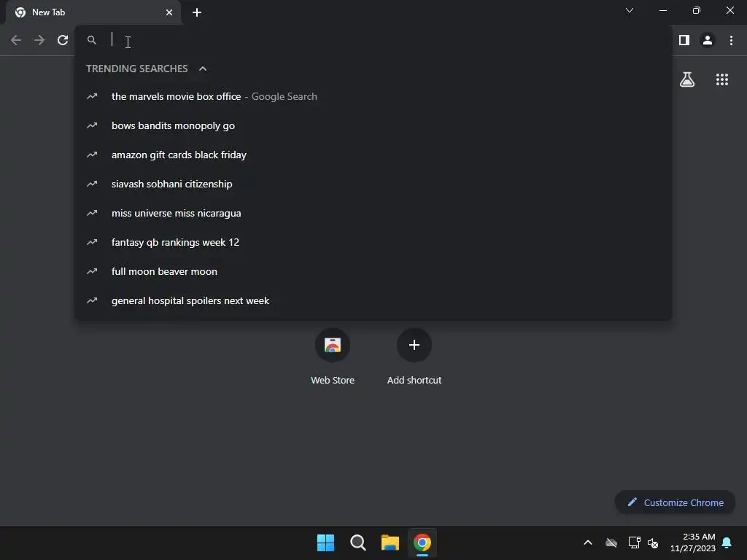Open Customize Chrome panel
The width and height of the screenshot is (747, 560).
point(675,502)
